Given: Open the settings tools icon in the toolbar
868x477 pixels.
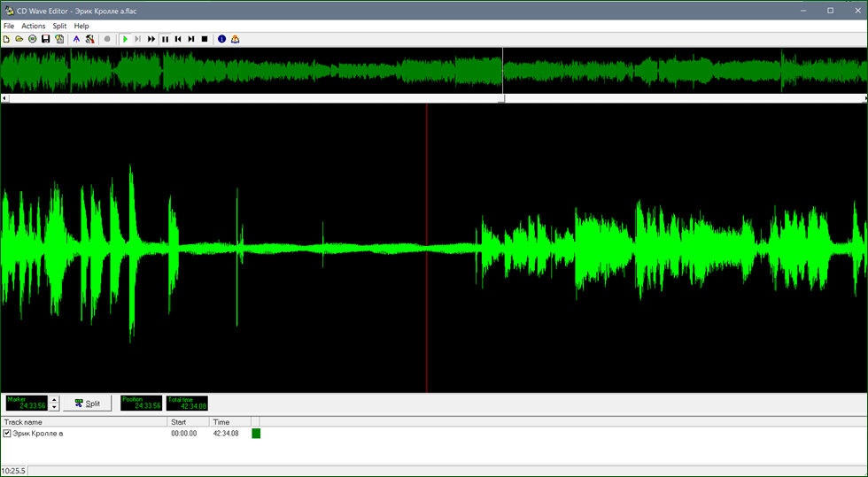Looking at the screenshot, I should (x=89, y=39).
